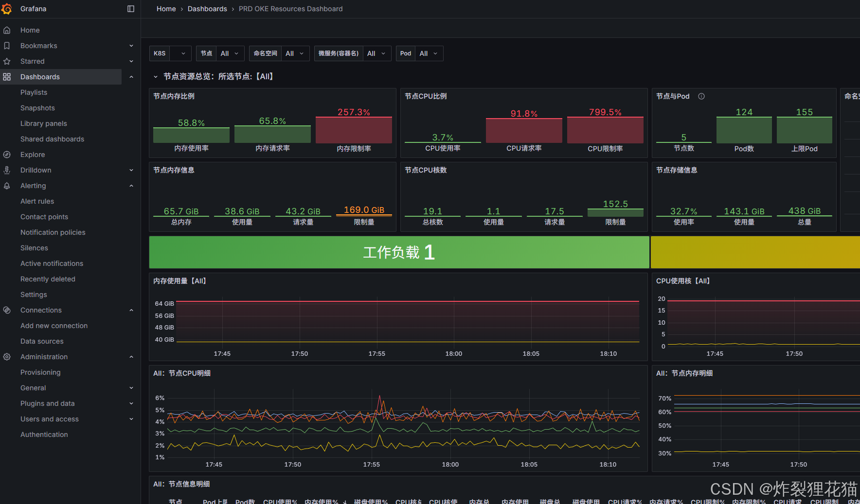Image resolution: width=860 pixels, height=504 pixels.
Task: Sort table by 内存使用% column header
Action: point(322,501)
